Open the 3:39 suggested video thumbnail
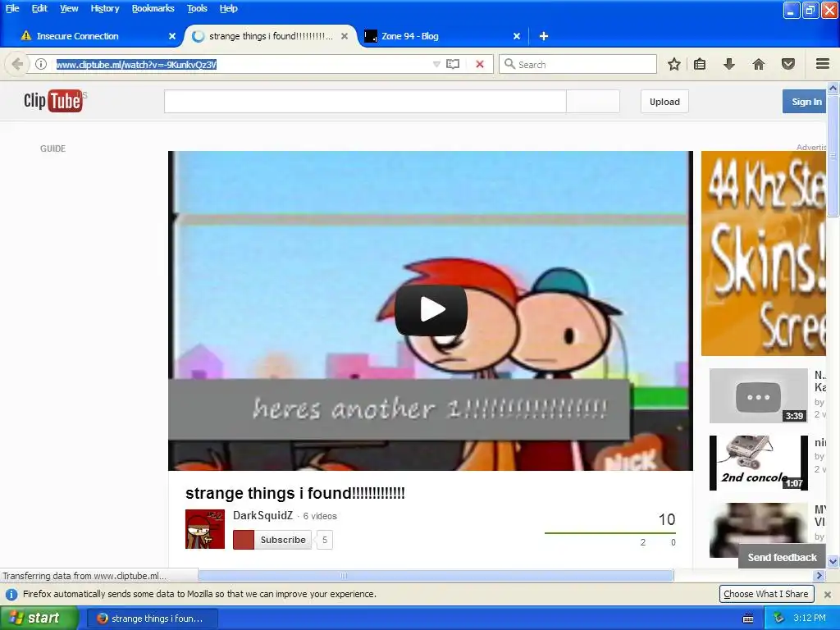 tap(759, 395)
